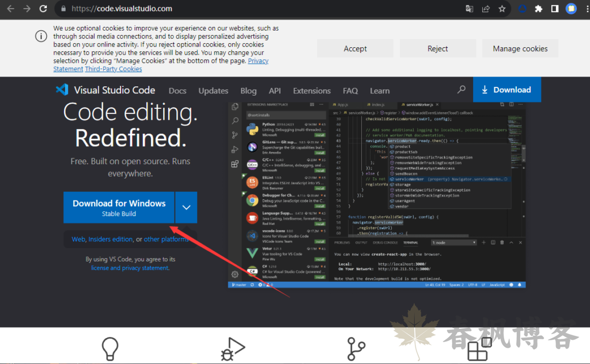Open the browser profile avatar

click(x=571, y=9)
